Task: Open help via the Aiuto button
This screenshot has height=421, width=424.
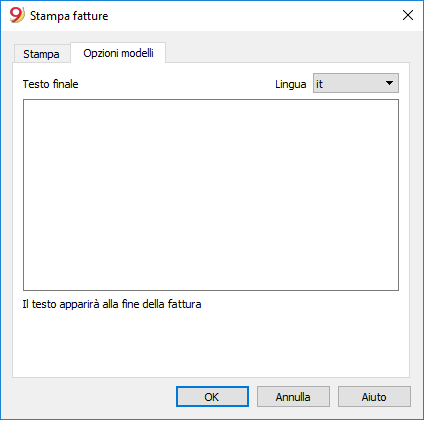Action: [374, 397]
